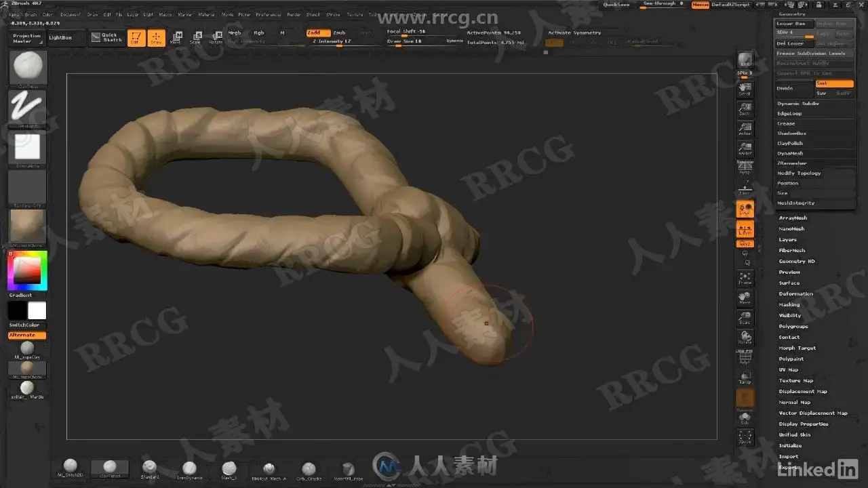Pick a color in the color picker

(27, 270)
